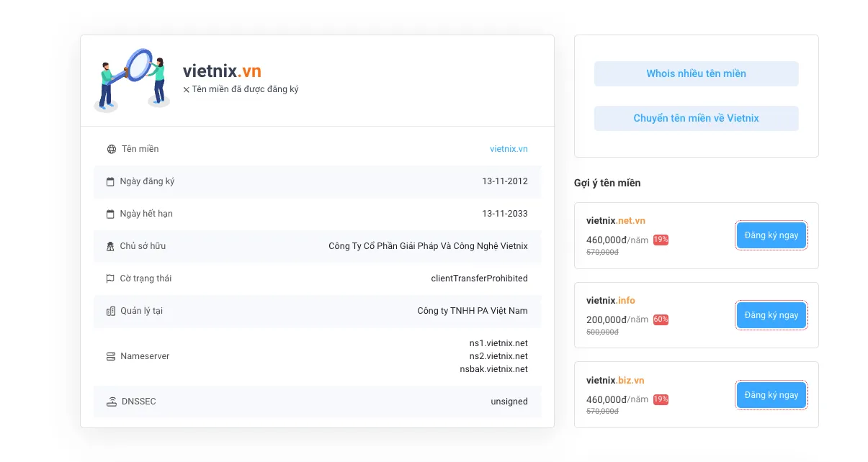Screen dimensions: 868x462
Task: Click the server icon beside Nameserver
Action: tap(111, 355)
